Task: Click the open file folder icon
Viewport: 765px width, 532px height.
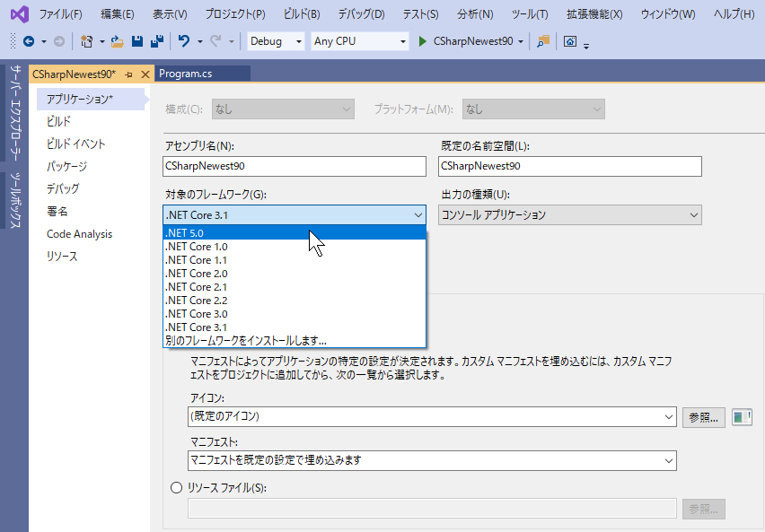Action: pyautogui.click(x=117, y=41)
